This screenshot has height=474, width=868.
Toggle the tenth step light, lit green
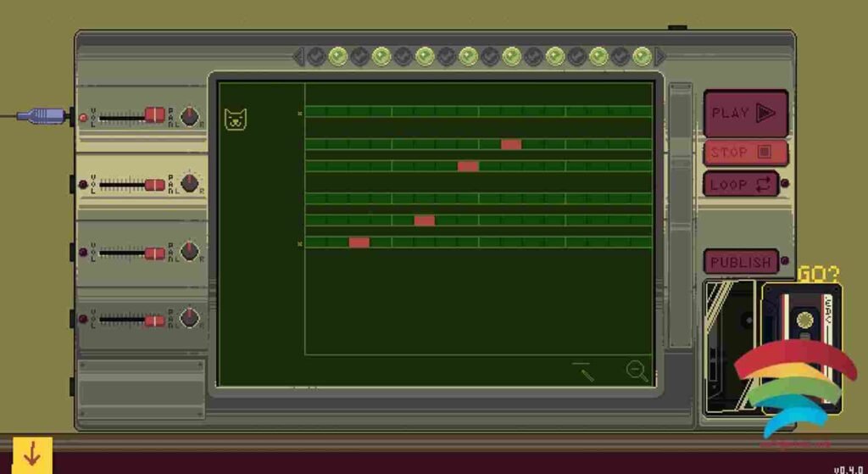(x=511, y=57)
